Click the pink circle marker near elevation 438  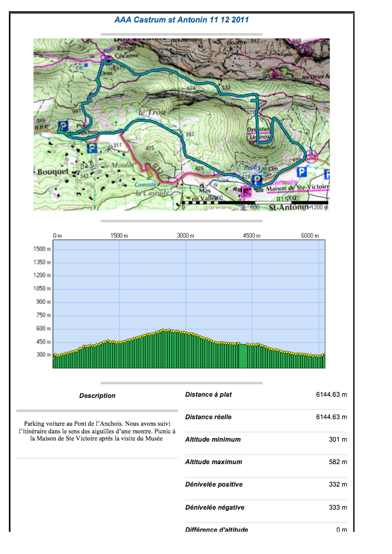[x=312, y=156]
